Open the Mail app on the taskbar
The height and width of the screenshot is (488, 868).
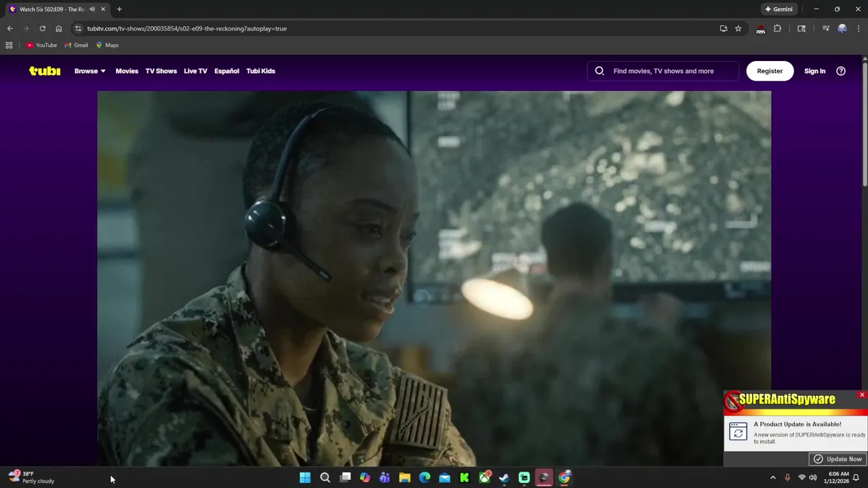(x=444, y=478)
